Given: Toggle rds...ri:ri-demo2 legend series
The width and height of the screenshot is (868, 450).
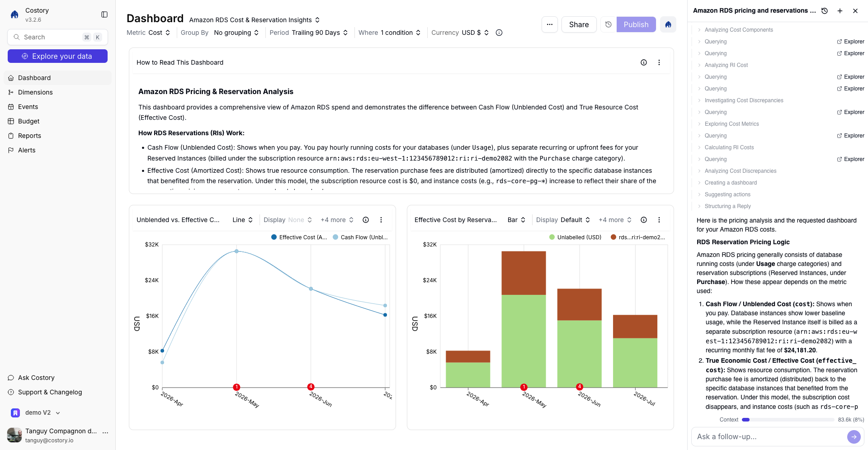Looking at the screenshot, I should click(638, 237).
